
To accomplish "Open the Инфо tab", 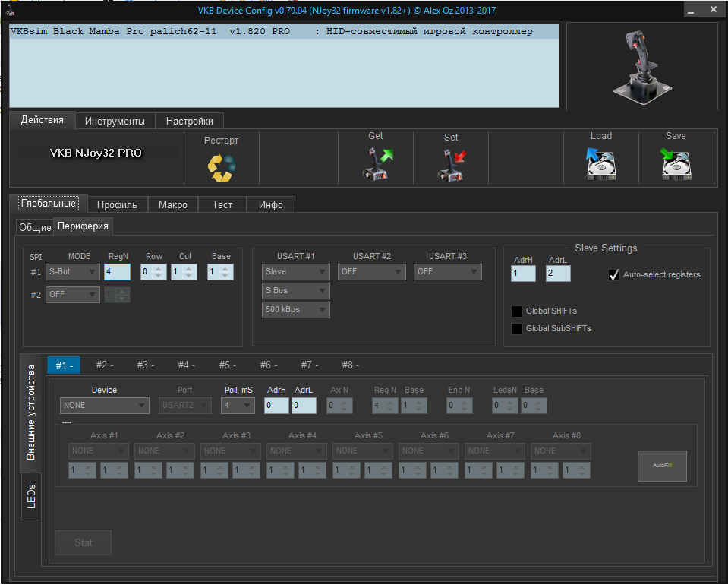I will pyautogui.click(x=271, y=205).
